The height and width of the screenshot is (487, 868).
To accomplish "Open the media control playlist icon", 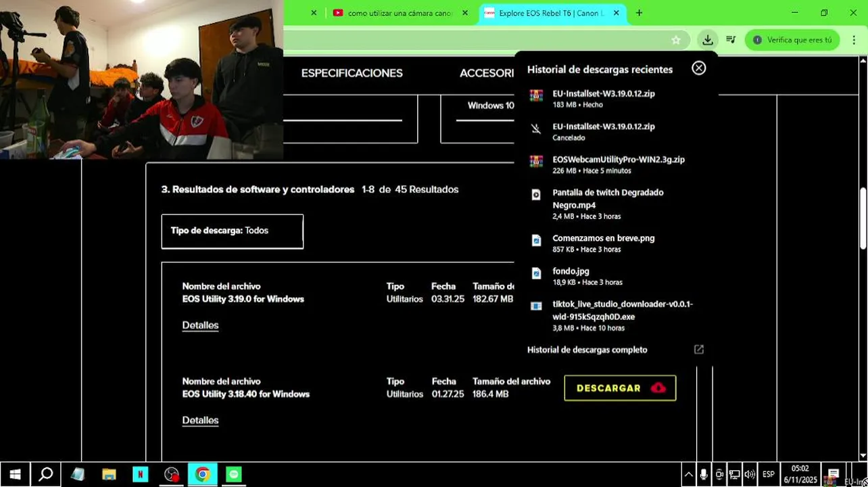I will coord(731,40).
